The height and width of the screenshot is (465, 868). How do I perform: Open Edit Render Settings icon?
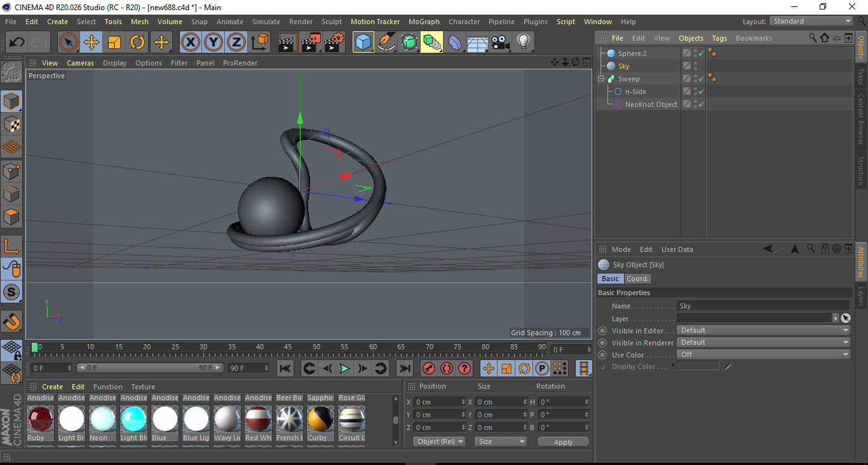pyautogui.click(x=334, y=43)
